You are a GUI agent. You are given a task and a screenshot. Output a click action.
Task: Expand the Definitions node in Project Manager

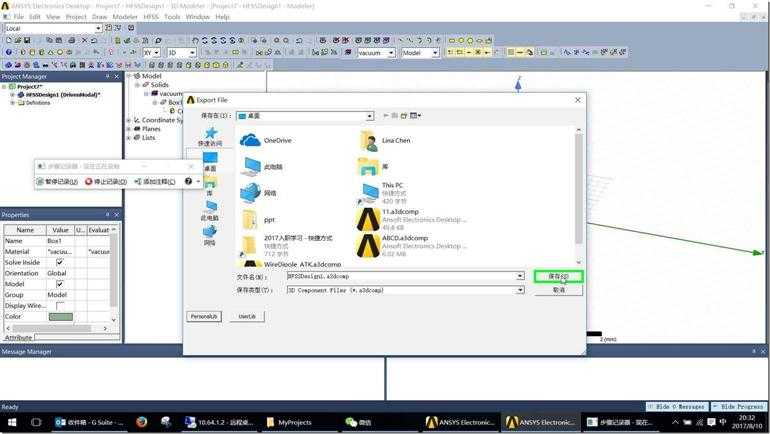12,103
